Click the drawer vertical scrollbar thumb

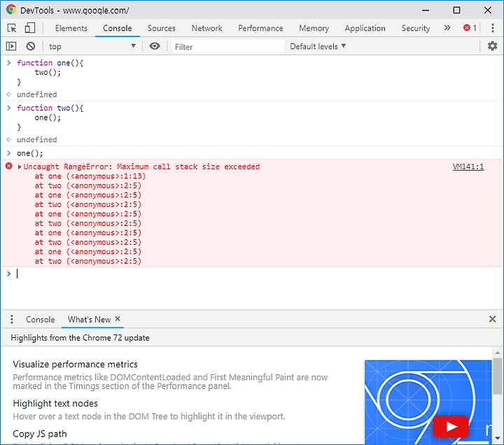(498, 376)
